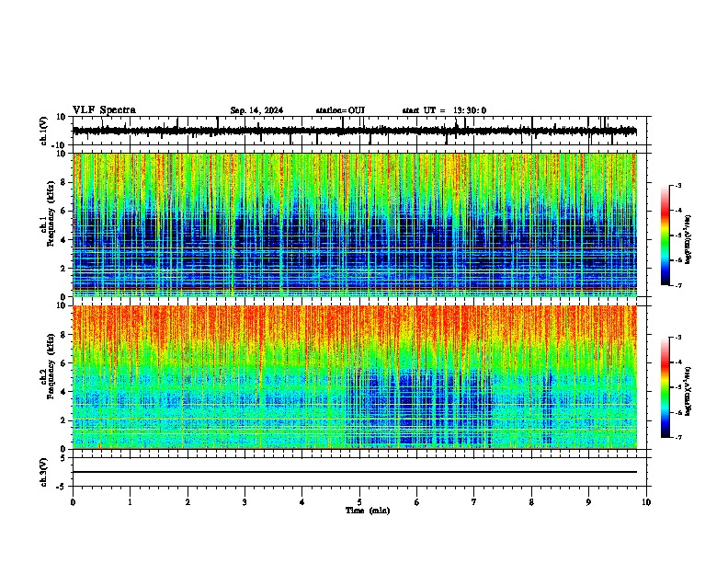Click the "7" time axis tick label
The image size is (728, 563).
(x=474, y=502)
